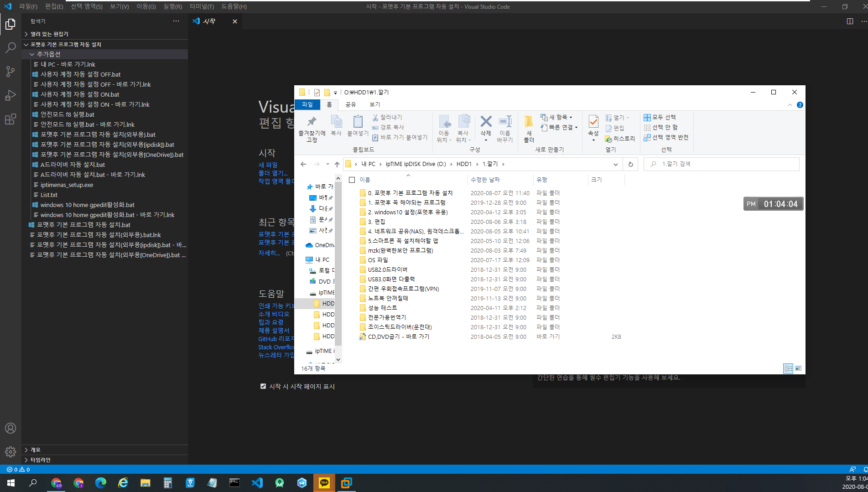
Task: Click the 팁과 요령 help link
Action: pyautogui.click(x=271, y=322)
